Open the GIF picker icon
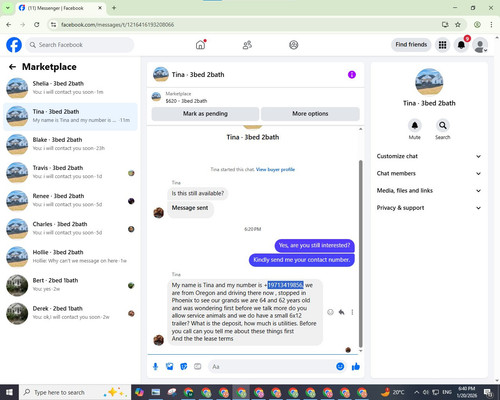Screen dimensions: 500x400 coord(198,367)
